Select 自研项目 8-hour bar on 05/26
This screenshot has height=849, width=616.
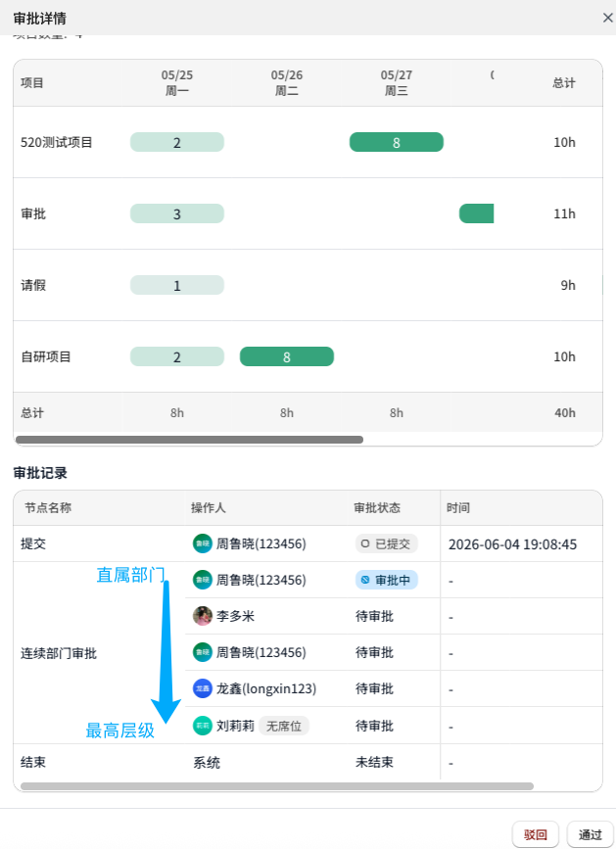pos(287,356)
